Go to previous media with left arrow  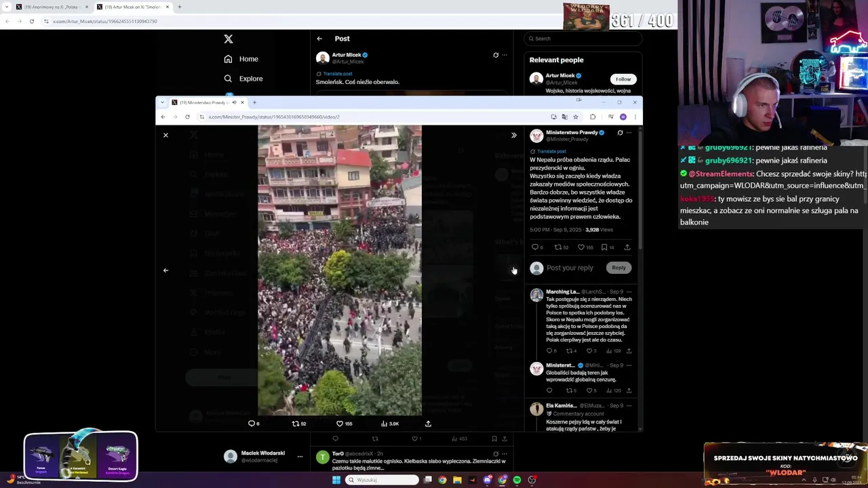(165, 270)
